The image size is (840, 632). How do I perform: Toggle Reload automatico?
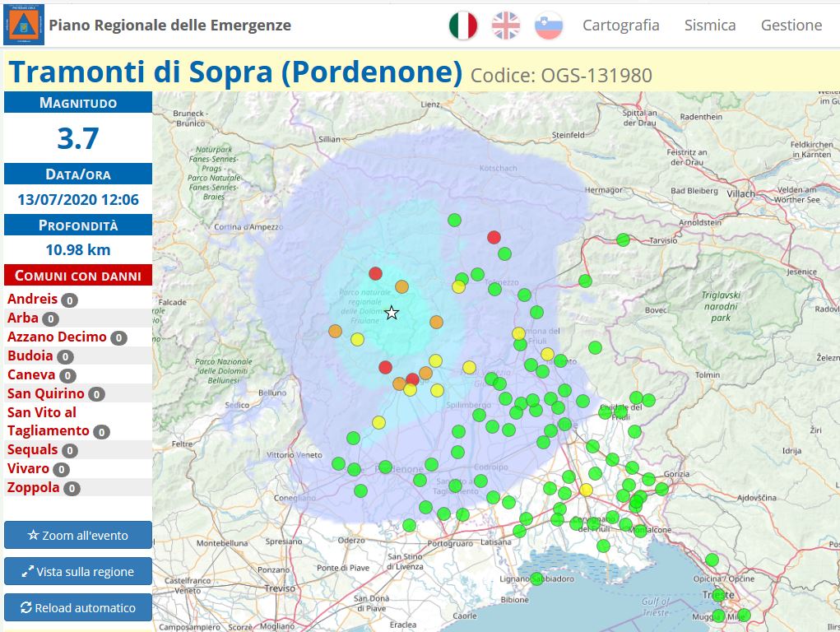point(77,607)
